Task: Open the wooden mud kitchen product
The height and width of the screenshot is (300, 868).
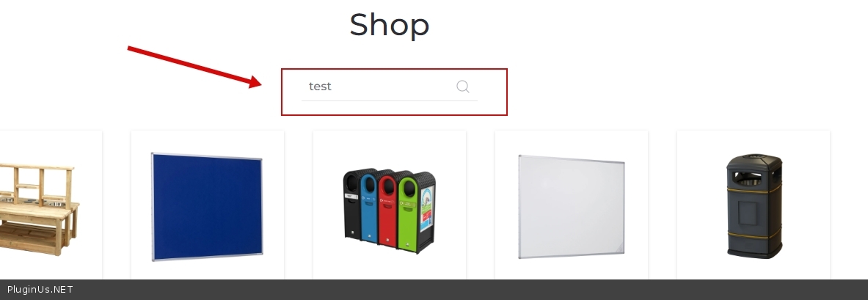Action: coord(39,209)
